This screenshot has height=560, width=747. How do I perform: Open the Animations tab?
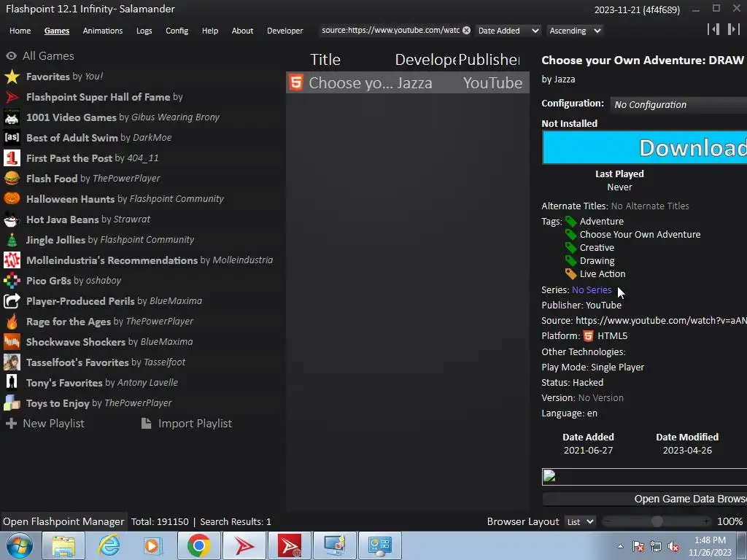point(102,31)
